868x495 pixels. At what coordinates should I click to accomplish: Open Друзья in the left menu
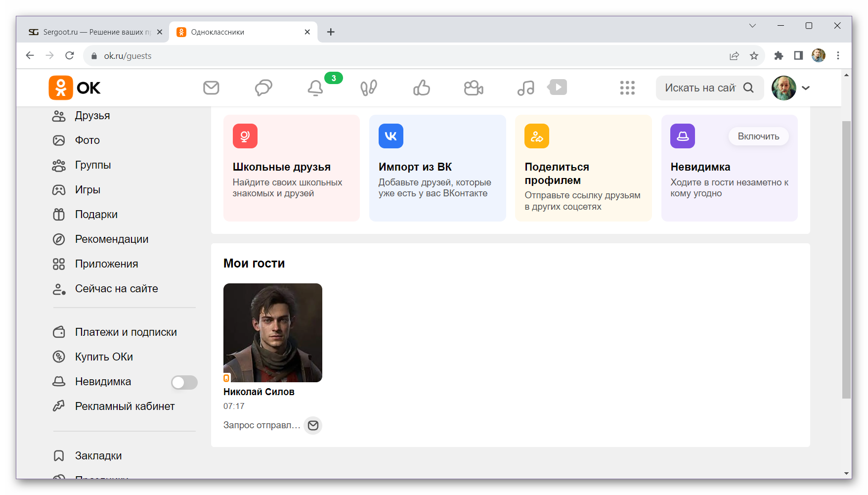92,116
